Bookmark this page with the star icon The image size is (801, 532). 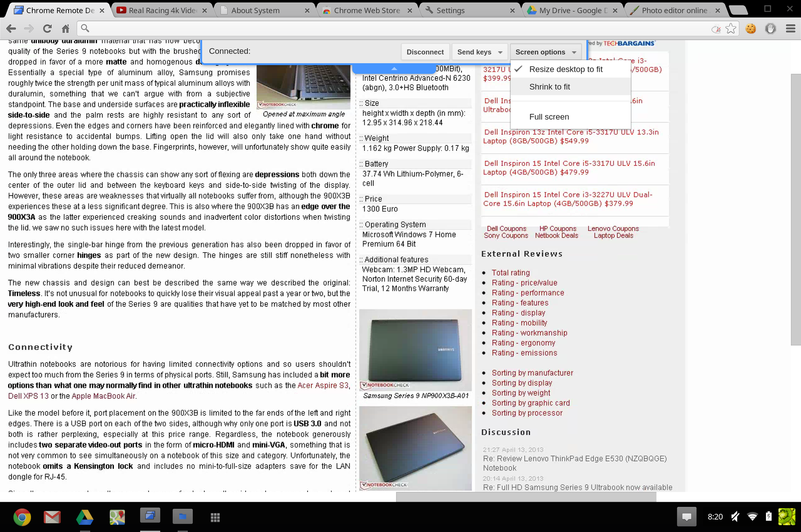point(731,29)
